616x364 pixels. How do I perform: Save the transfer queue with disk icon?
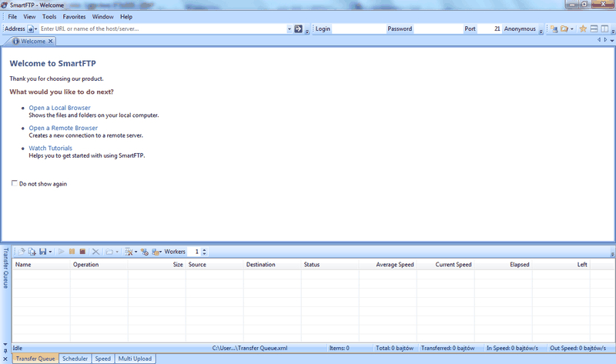point(43,252)
